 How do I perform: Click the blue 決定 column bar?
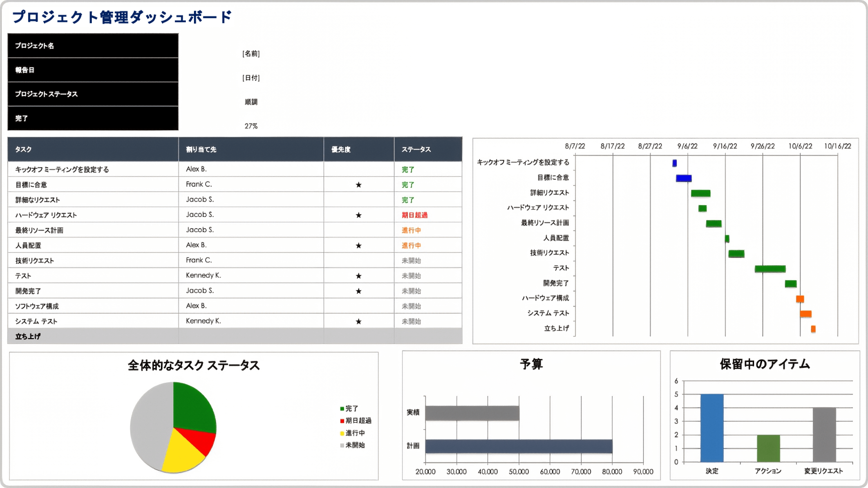[x=712, y=428]
